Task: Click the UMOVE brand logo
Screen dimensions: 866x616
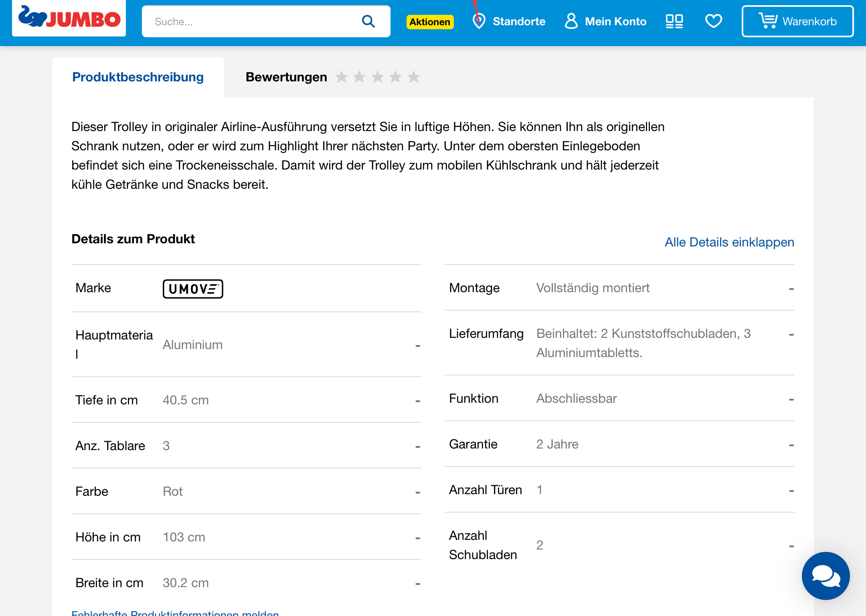Action: click(x=193, y=289)
